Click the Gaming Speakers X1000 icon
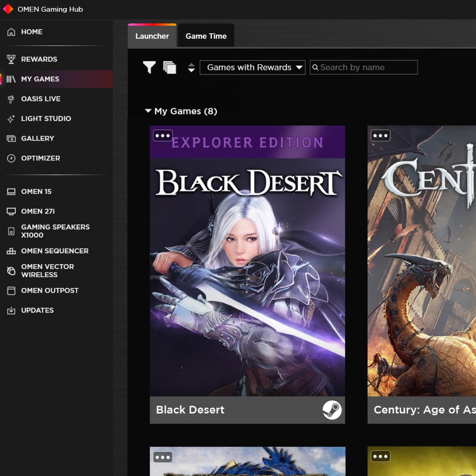Image resolution: width=476 pixels, height=476 pixels. click(x=11, y=231)
